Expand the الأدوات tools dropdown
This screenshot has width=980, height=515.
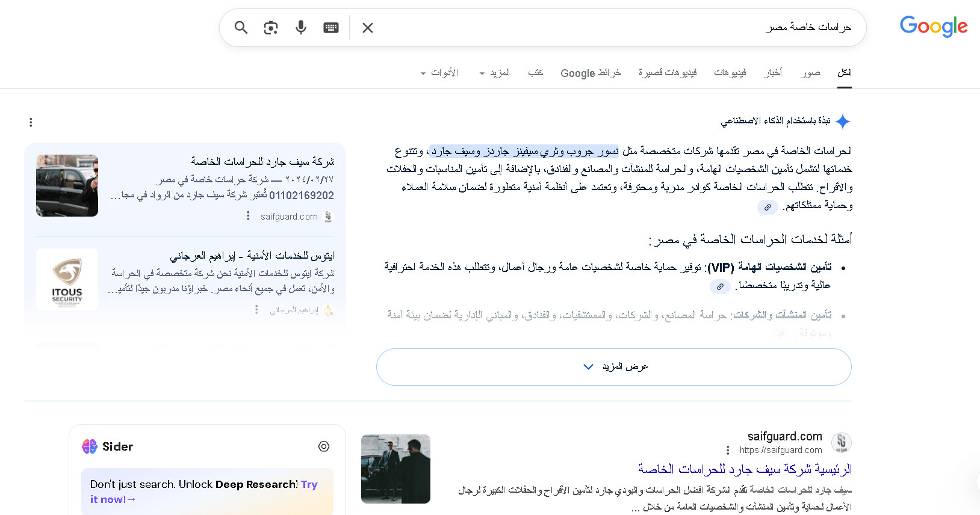coord(439,73)
